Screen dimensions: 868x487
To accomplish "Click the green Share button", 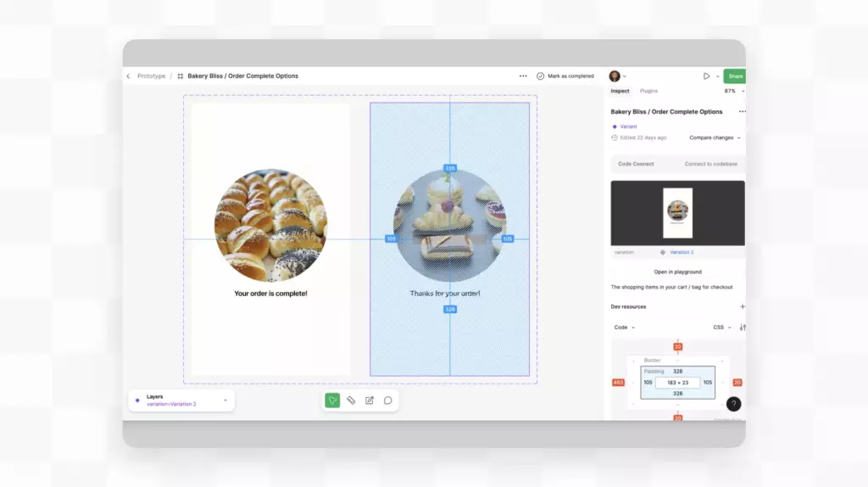I will coord(735,76).
